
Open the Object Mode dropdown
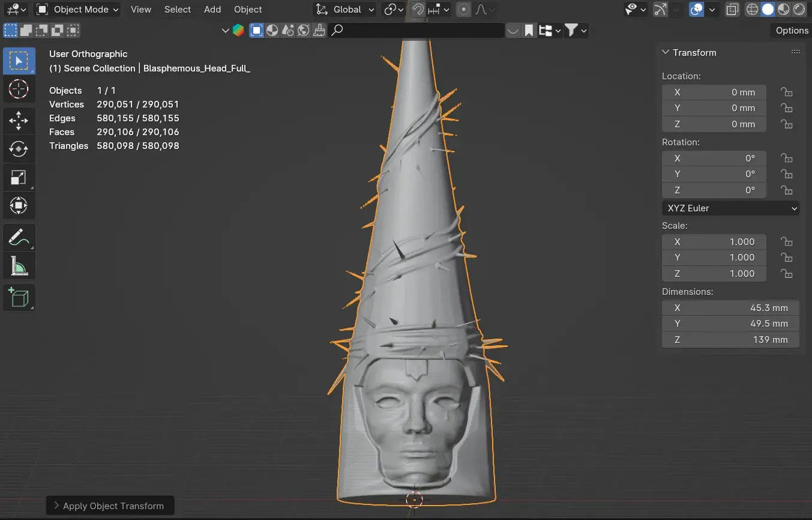tap(77, 10)
